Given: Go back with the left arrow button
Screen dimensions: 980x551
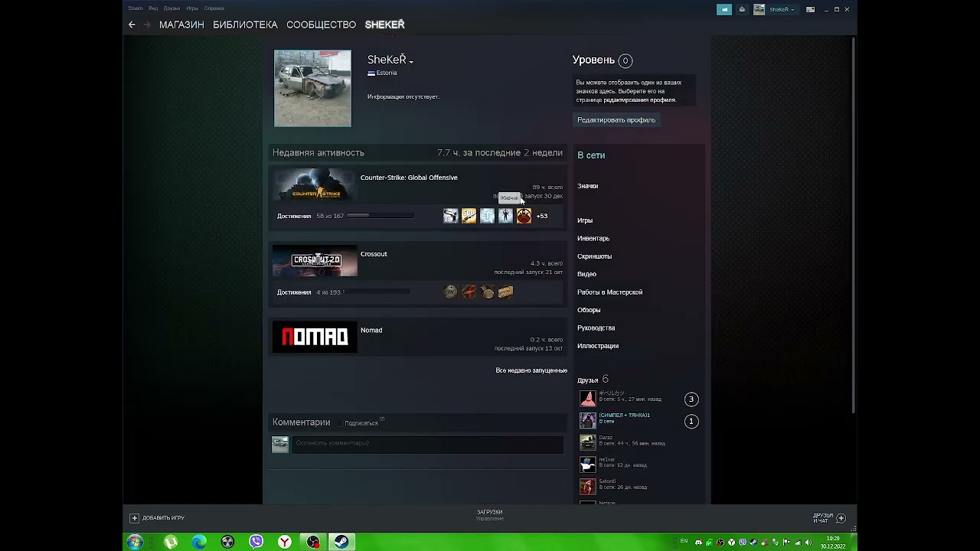Looking at the screenshot, I should tap(132, 24).
